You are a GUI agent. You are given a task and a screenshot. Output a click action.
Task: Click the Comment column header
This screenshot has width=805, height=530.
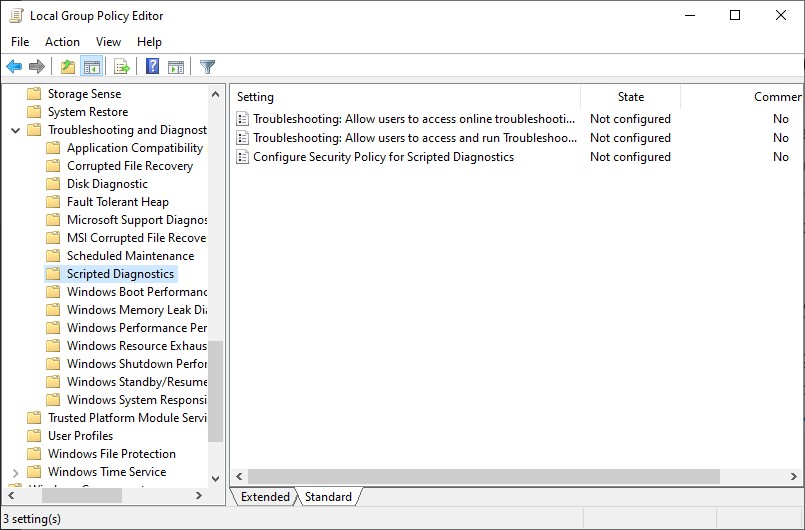click(x=742, y=97)
